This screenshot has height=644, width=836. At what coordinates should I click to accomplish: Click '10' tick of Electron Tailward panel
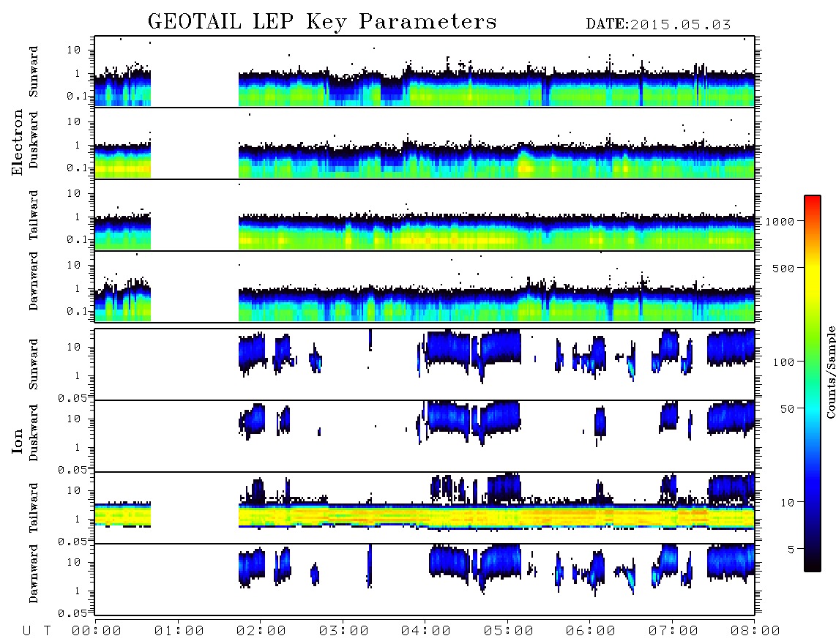[x=74, y=193]
